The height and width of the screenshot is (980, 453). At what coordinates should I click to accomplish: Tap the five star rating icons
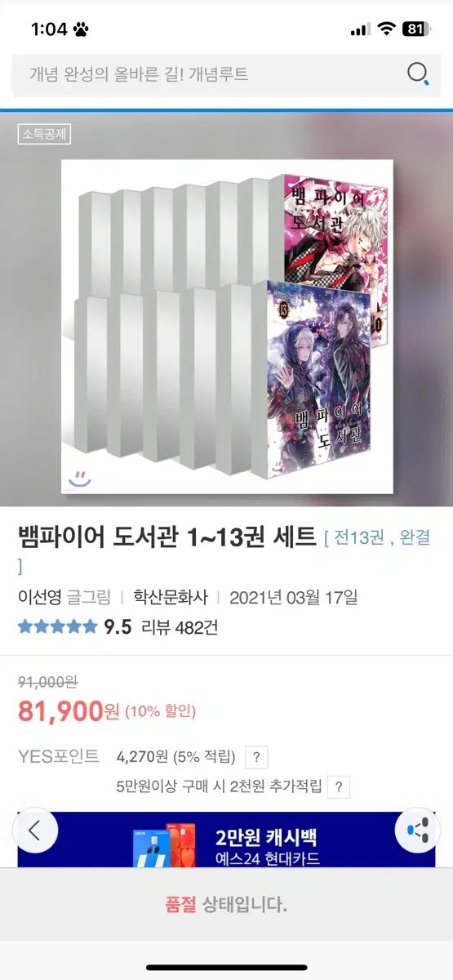coord(57,627)
